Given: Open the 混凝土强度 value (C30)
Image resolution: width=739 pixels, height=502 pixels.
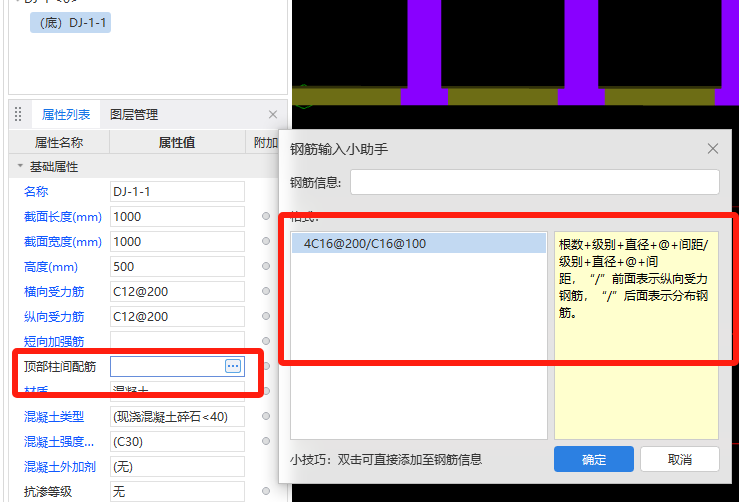Looking at the screenshot, I should tap(177, 441).
